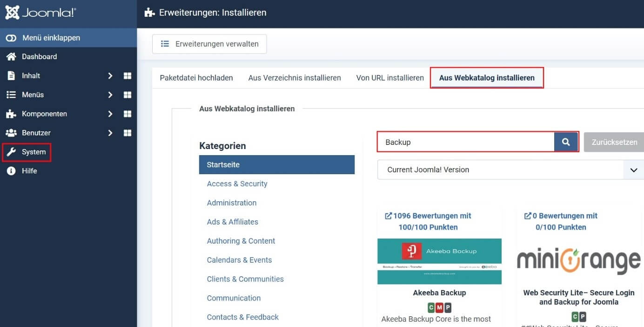
Task: Open the Current Joomla! Version dropdown
Action: point(510,170)
